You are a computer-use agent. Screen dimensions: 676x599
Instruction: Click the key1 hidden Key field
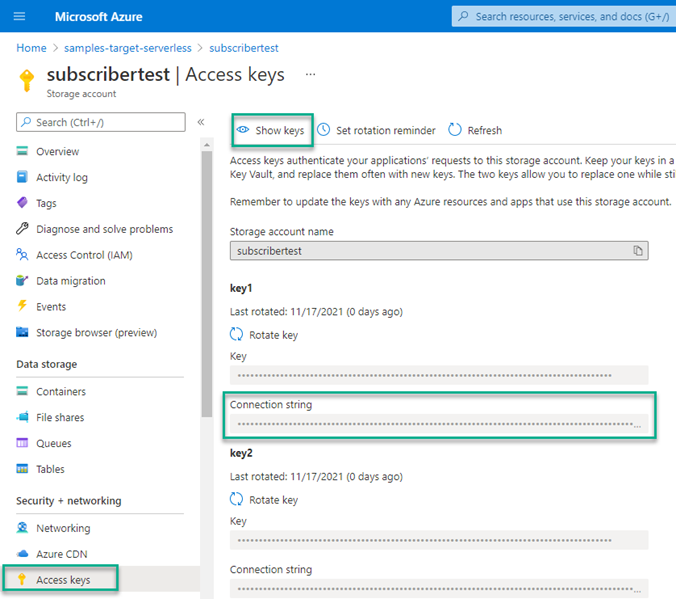pos(439,375)
